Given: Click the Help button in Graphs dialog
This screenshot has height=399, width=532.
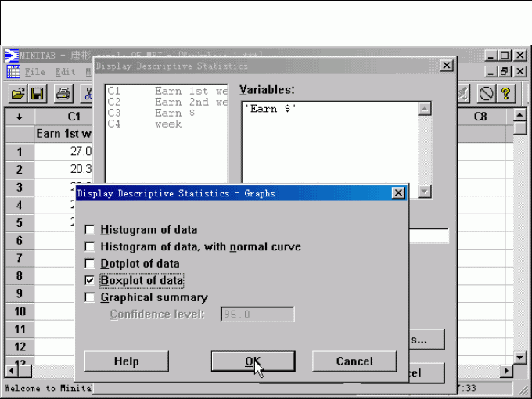Looking at the screenshot, I should click(126, 361).
